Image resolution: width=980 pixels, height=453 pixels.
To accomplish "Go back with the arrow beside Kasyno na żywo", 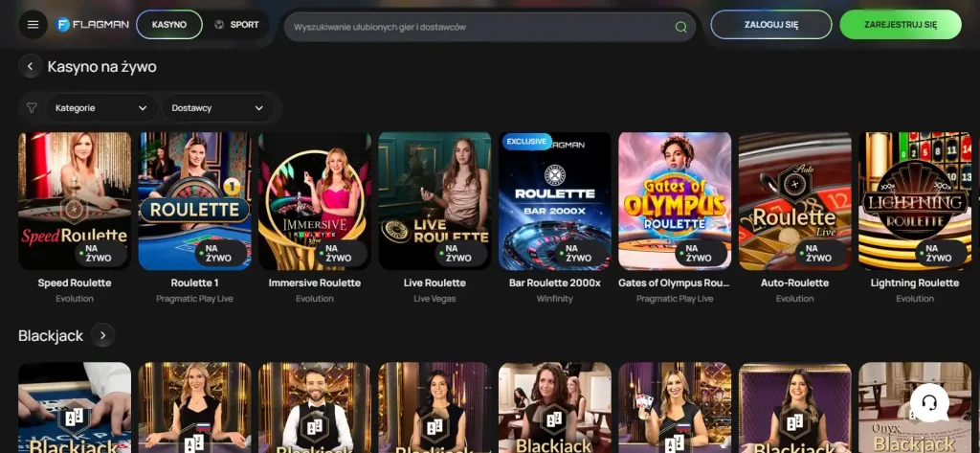I will [x=30, y=66].
